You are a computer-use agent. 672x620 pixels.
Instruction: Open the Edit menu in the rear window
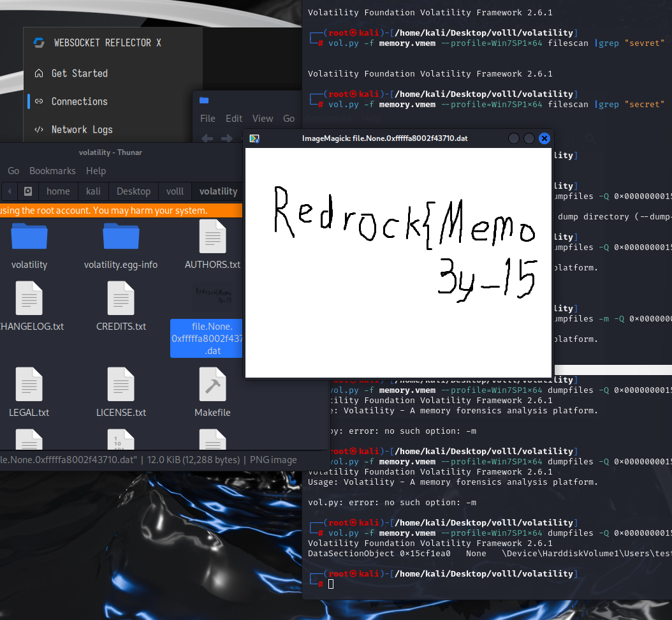click(x=234, y=119)
